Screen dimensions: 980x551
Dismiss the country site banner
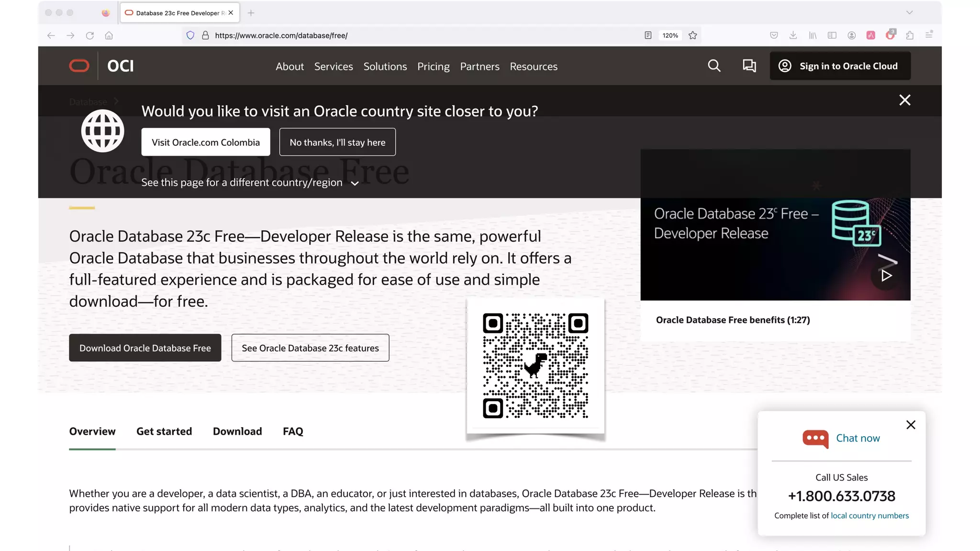click(x=904, y=100)
